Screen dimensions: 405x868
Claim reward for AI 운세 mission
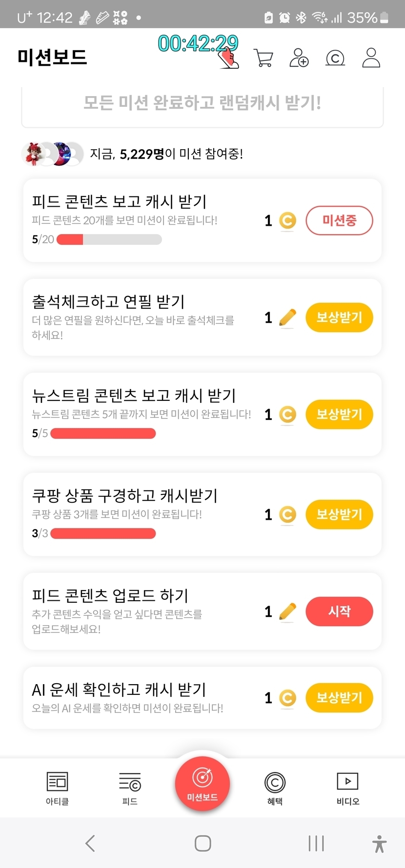339,698
